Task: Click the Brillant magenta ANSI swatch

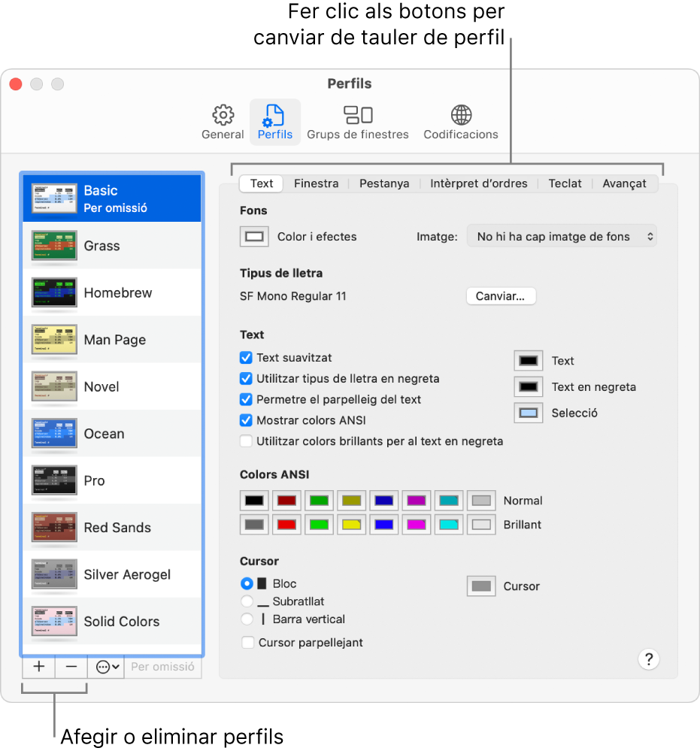Action: tap(416, 525)
